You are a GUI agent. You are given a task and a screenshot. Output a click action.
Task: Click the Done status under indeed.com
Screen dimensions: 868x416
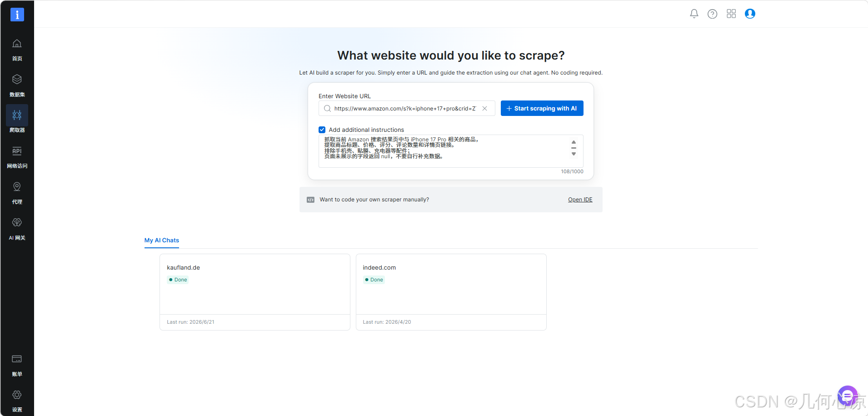pos(374,280)
